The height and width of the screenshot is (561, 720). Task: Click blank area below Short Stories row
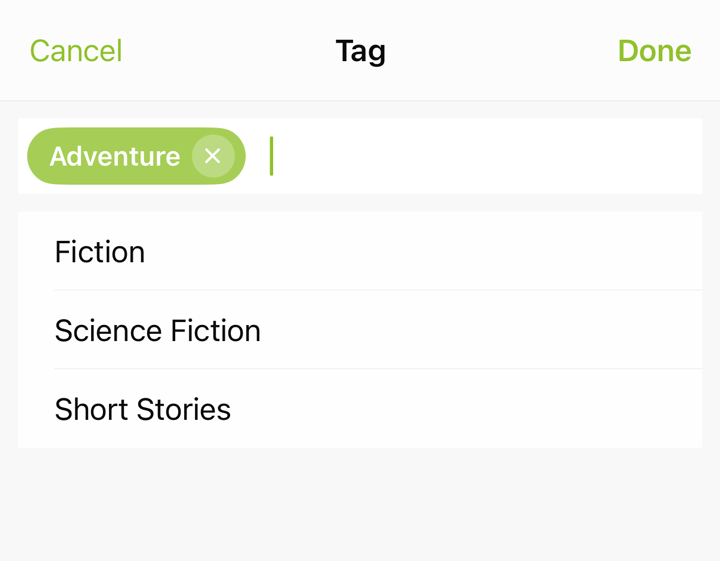[x=360, y=504]
